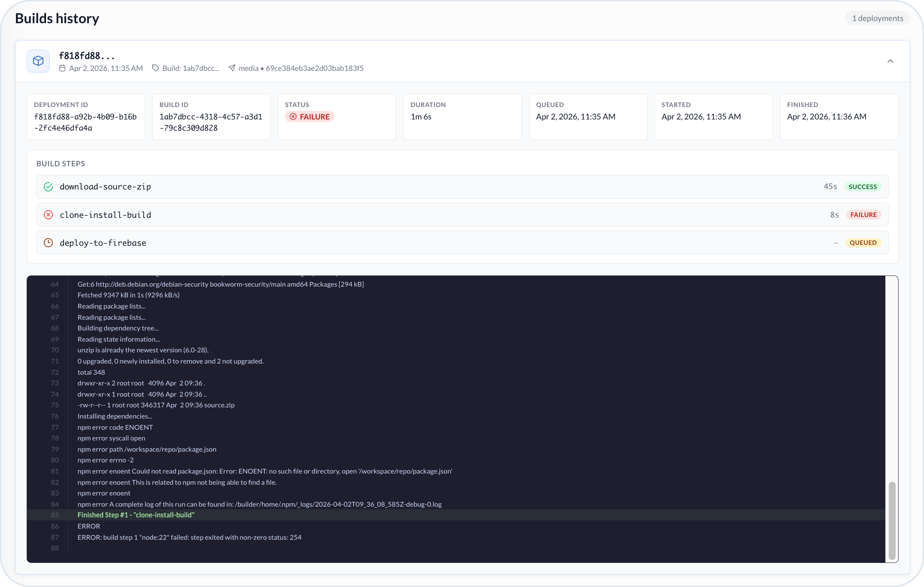The height and width of the screenshot is (587, 924).
Task: Click the deployment package cube icon
Action: (x=38, y=61)
